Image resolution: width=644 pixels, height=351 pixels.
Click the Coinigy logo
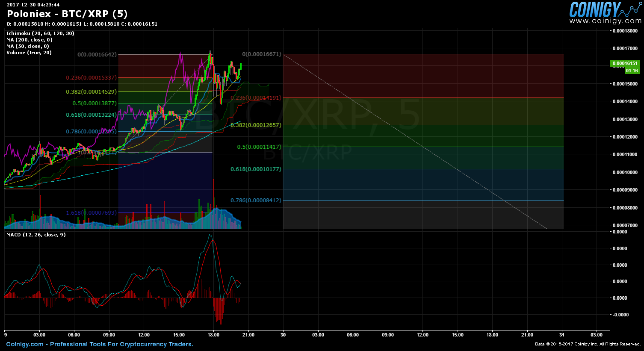coord(605,9)
